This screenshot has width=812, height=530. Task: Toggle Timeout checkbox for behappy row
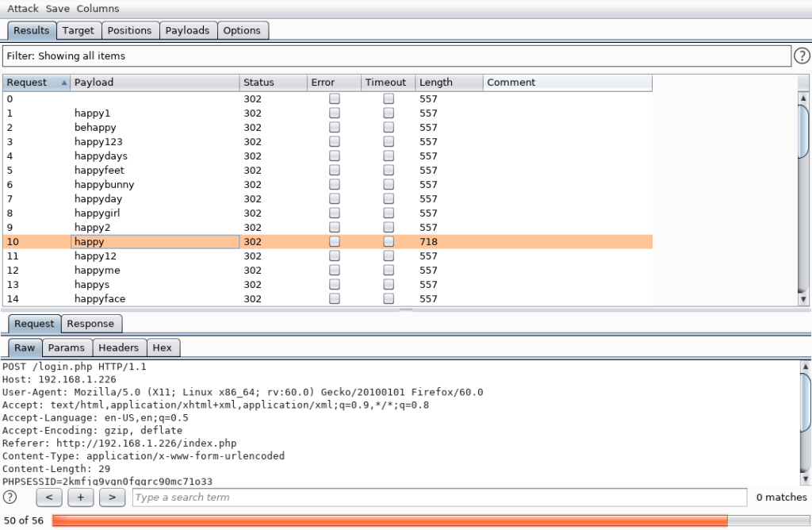389,128
